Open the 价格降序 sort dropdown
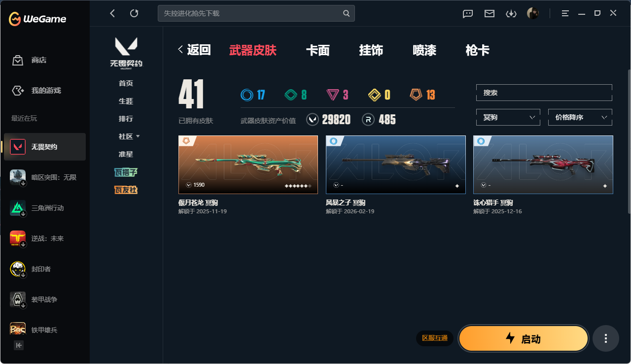Viewport: 631px width, 364px height. pyautogui.click(x=580, y=117)
